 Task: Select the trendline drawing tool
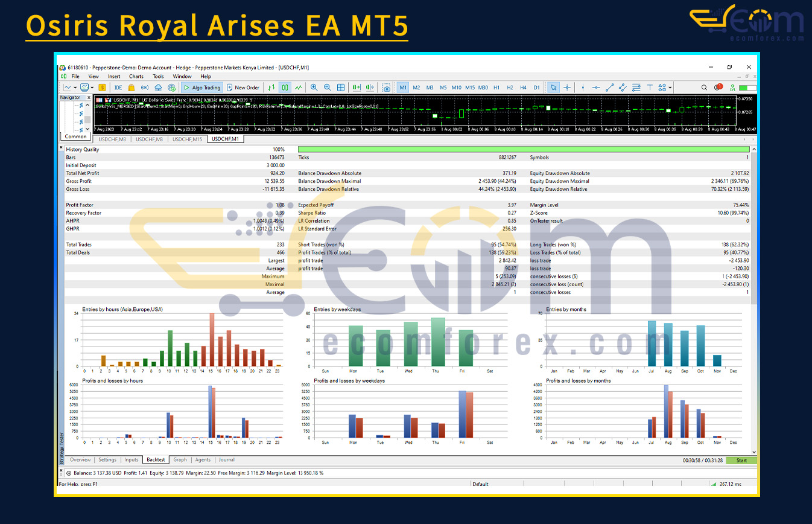[609, 88]
